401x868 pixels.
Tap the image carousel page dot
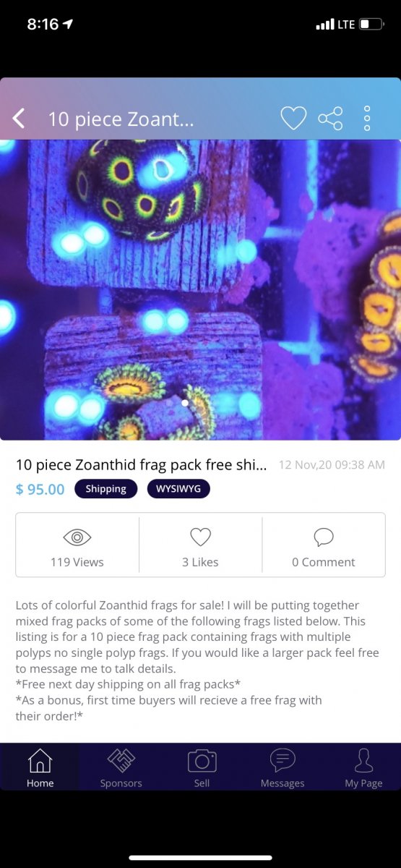point(185,403)
